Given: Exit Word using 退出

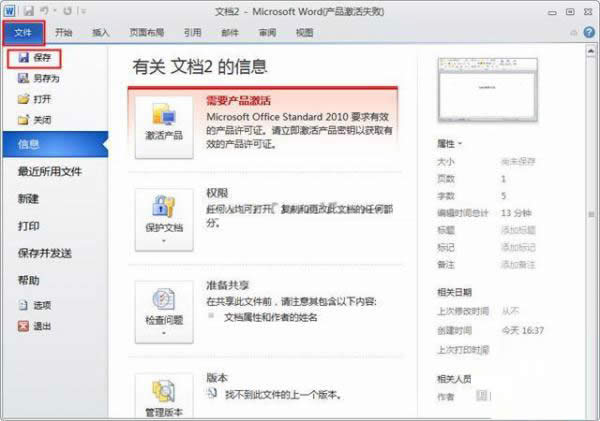Looking at the screenshot, I should [x=40, y=325].
